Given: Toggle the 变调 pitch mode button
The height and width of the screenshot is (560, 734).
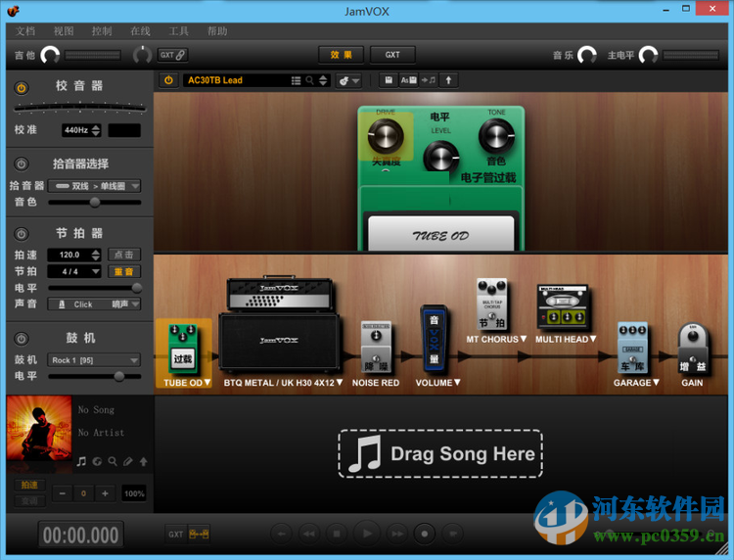Looking at the screenshot, I should pyautogui.click(x=29, y=501).
